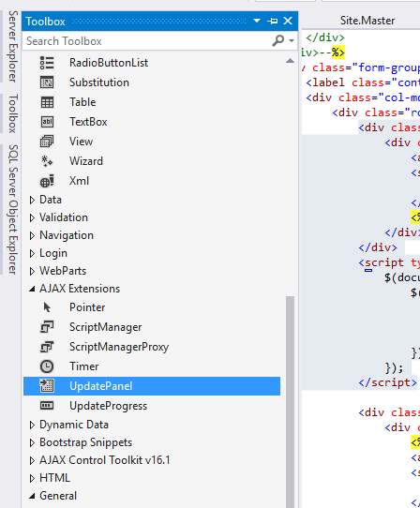Collapse the General category

[32, 496]
